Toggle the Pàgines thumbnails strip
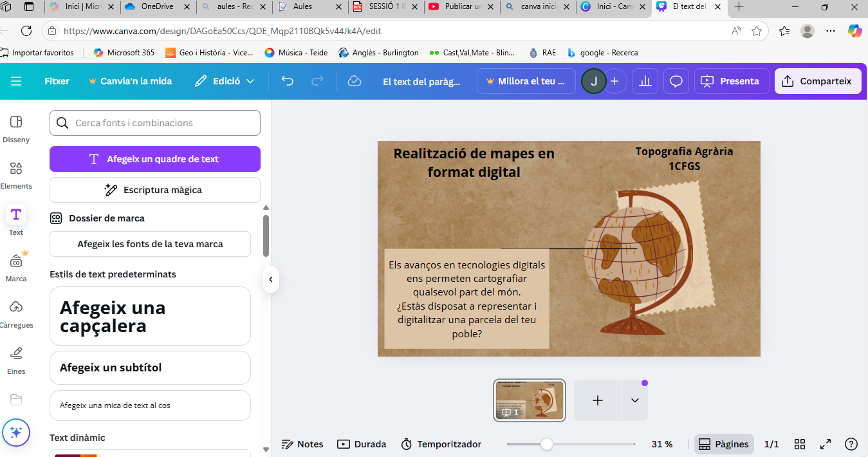The image size is (868, 457). coord(724,444)
